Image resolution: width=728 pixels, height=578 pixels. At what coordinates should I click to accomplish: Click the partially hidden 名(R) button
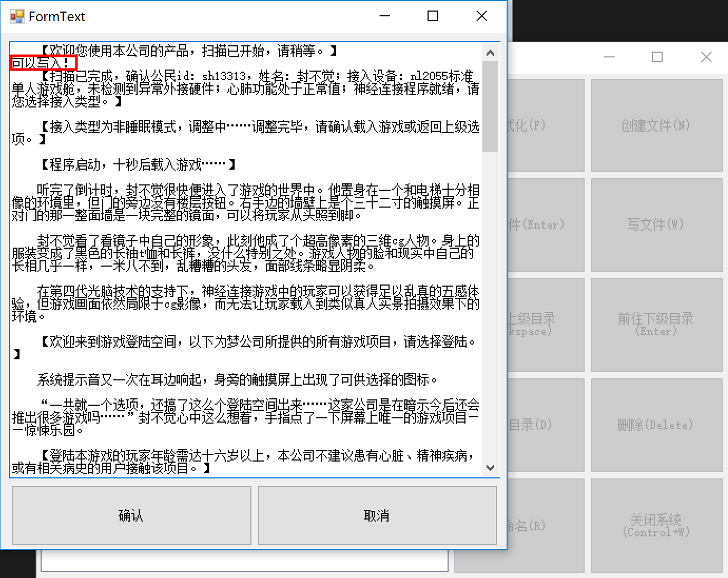coord(546,525)
